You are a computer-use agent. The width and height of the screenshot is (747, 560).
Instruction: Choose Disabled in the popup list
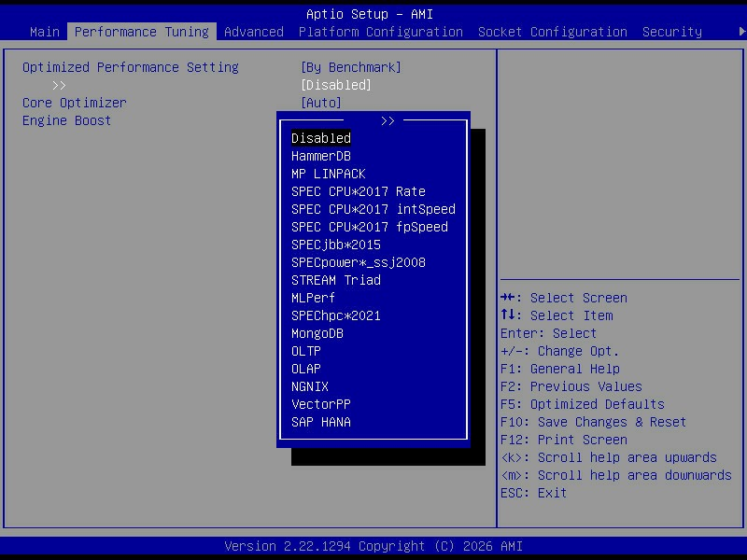pos(321,138)
